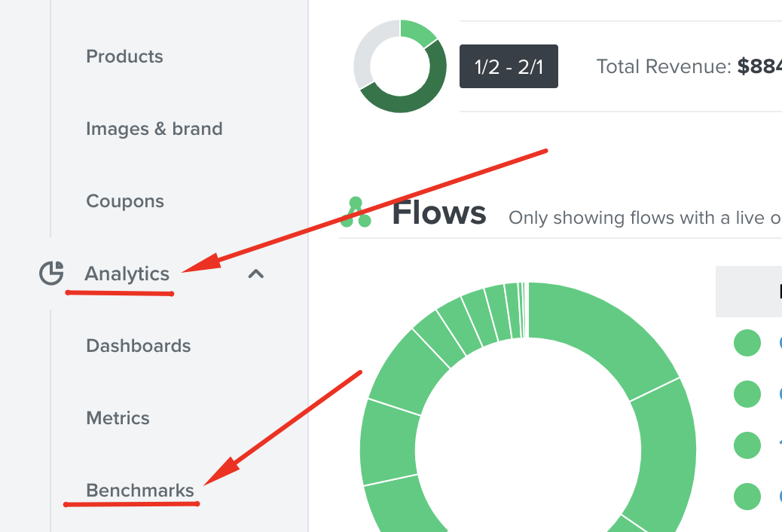Screen dimensions: 782x532
Task: Open Dashboards under Analytics
Action: click(x=138, y=346)
